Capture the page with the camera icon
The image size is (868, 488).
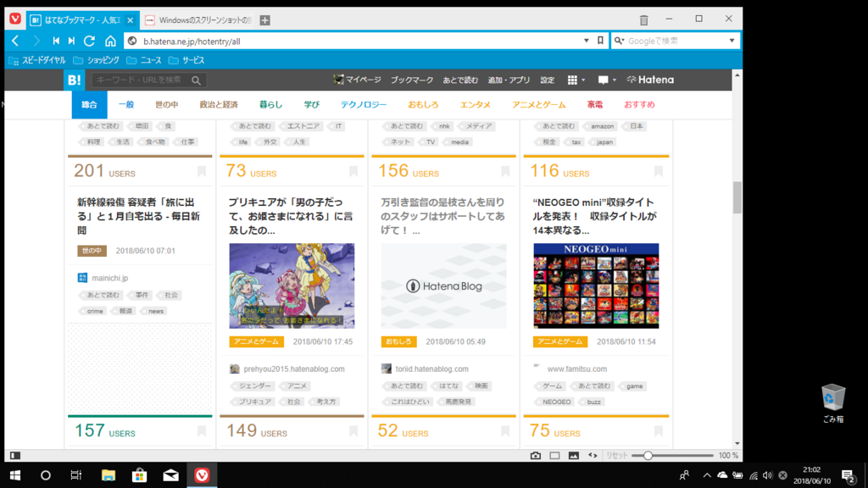click(536, 455)
